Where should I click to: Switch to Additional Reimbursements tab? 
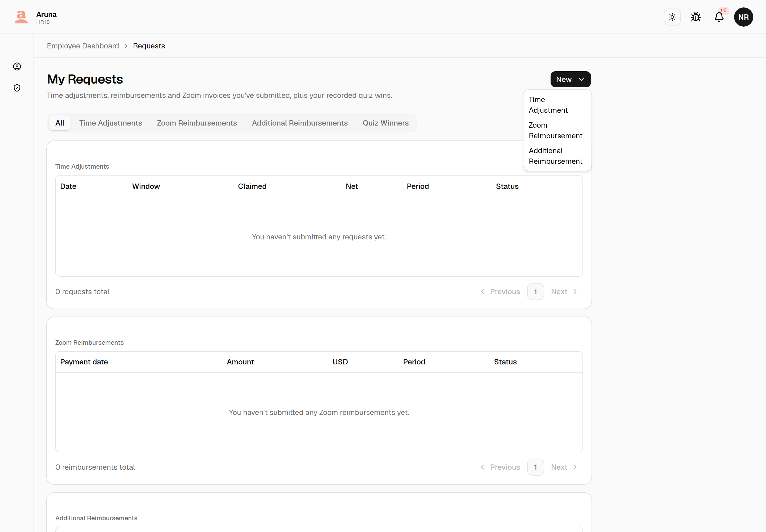[300, 123]
